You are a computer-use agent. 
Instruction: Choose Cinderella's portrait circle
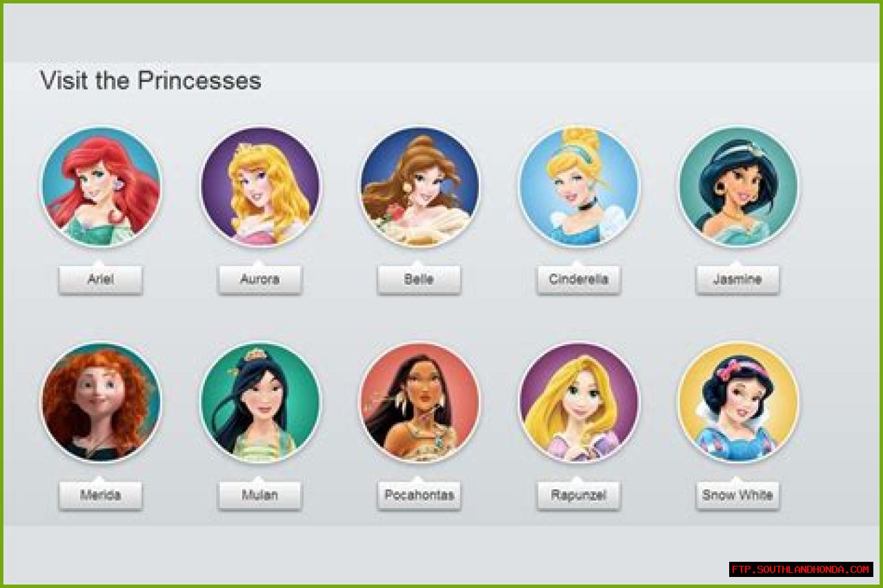579,187
